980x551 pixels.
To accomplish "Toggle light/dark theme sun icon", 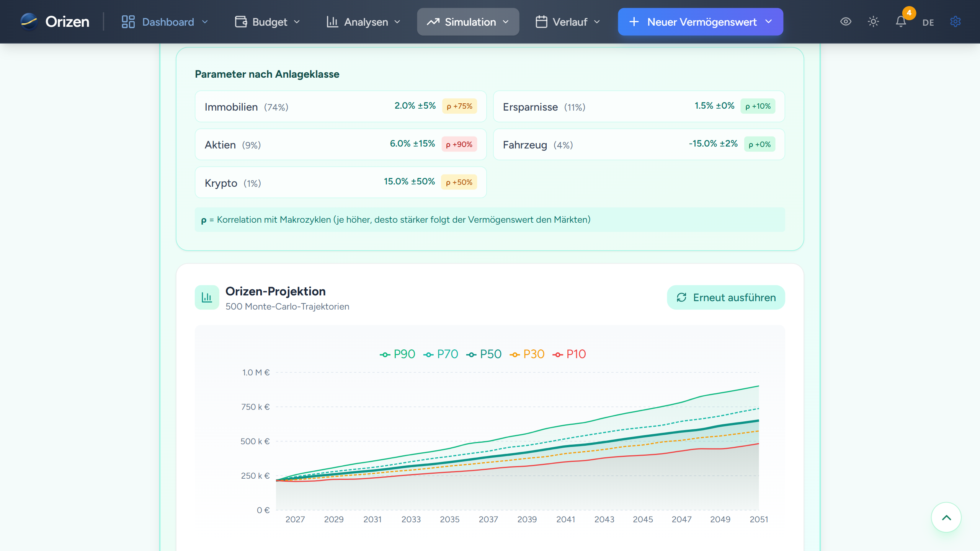I will [873, 22].
